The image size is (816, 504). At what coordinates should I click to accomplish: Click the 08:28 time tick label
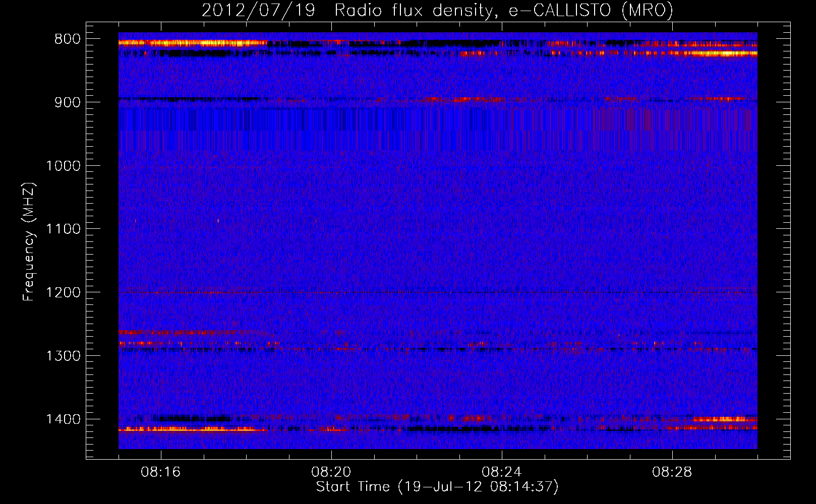[672, 472]
